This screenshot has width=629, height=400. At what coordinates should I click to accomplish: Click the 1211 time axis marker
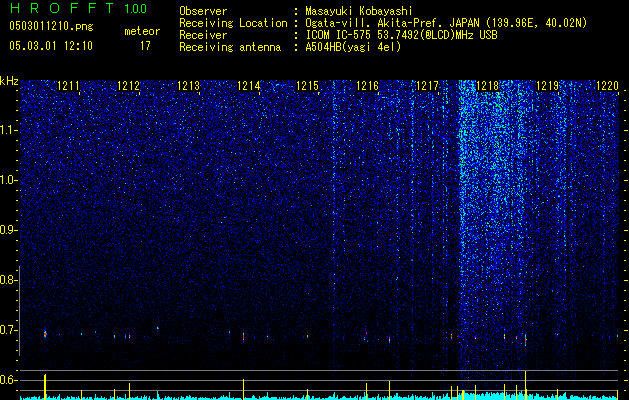69,86
